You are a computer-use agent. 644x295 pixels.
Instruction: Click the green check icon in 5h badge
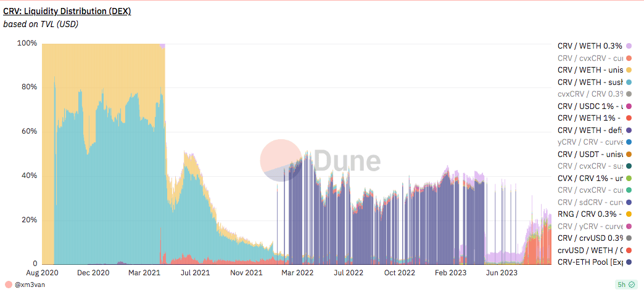click(x=632, y=285)
